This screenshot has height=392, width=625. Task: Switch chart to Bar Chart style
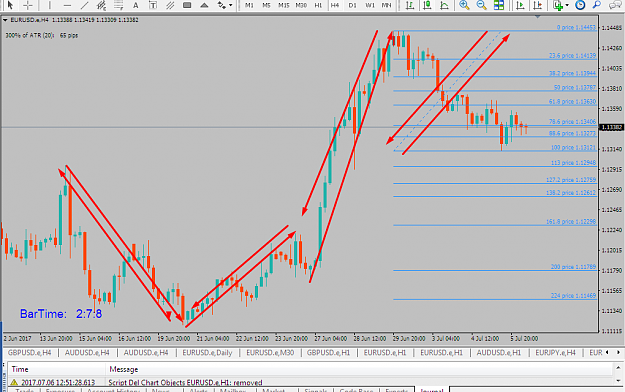[410, 5]
